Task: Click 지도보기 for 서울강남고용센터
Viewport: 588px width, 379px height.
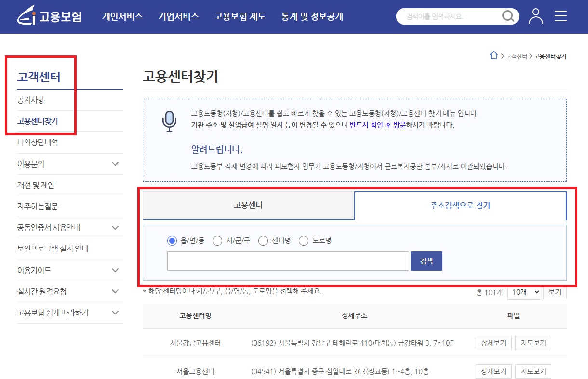Action: pyautogui.click(x=533, y=343)
